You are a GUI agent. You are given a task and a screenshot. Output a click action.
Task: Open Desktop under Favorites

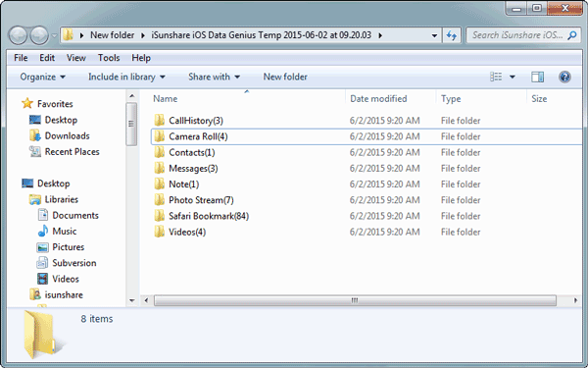point(61,120)
